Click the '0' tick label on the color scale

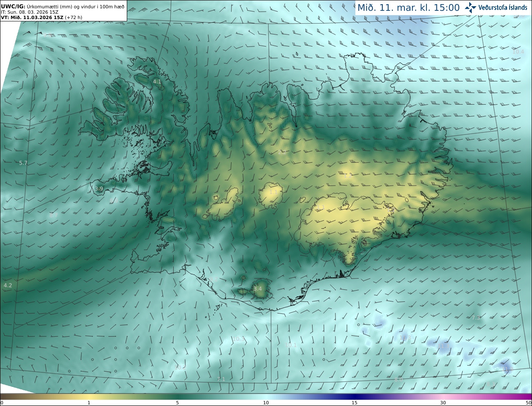coord(2,403)
